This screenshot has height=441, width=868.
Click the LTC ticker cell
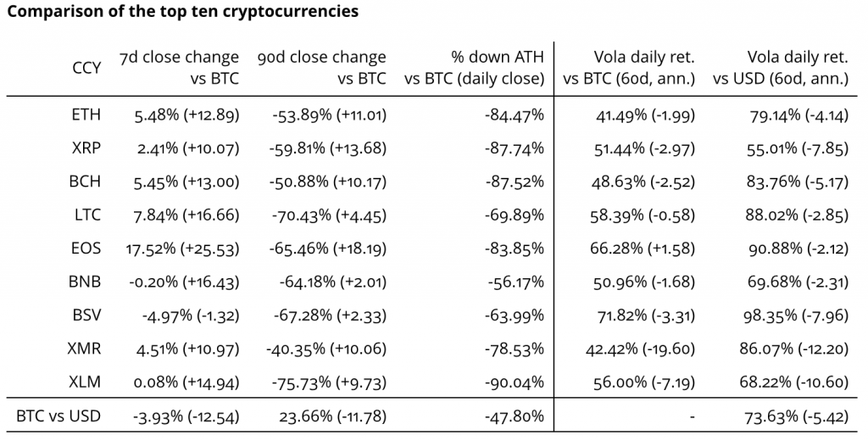pyautogui.click(x=88, y=215)
